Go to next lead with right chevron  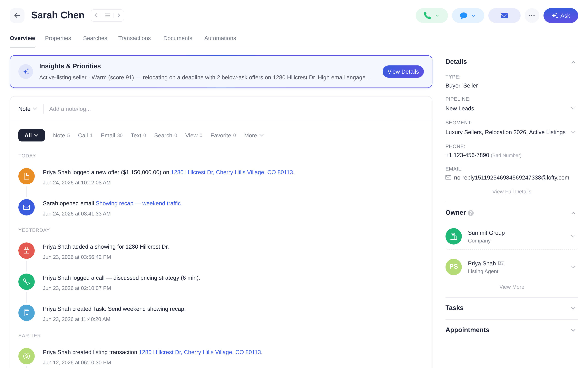coord(119,16)
